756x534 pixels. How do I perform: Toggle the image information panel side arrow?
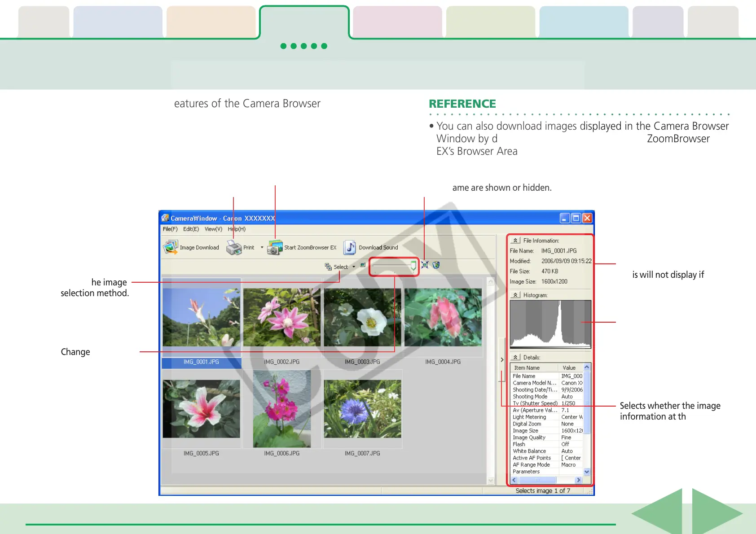pos(502,359)
